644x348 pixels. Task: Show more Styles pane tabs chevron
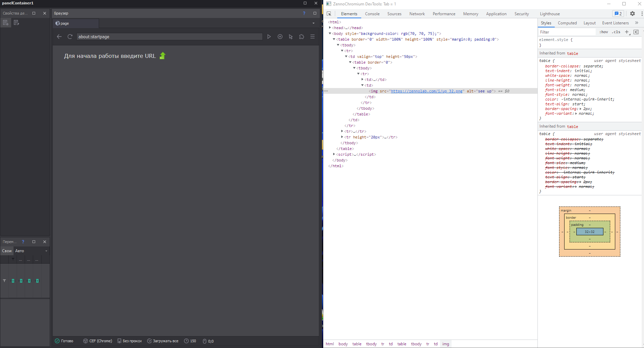point(637,23)
